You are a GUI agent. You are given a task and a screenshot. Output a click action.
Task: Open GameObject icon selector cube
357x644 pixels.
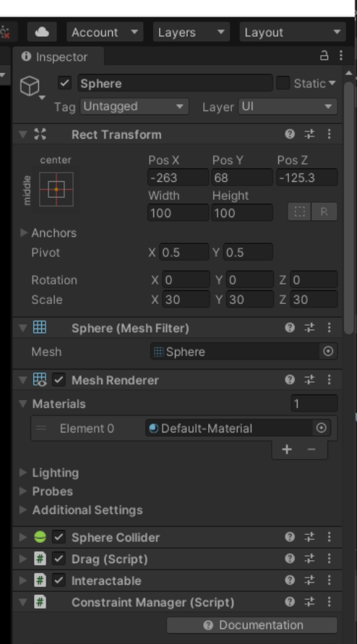[30, 86]
